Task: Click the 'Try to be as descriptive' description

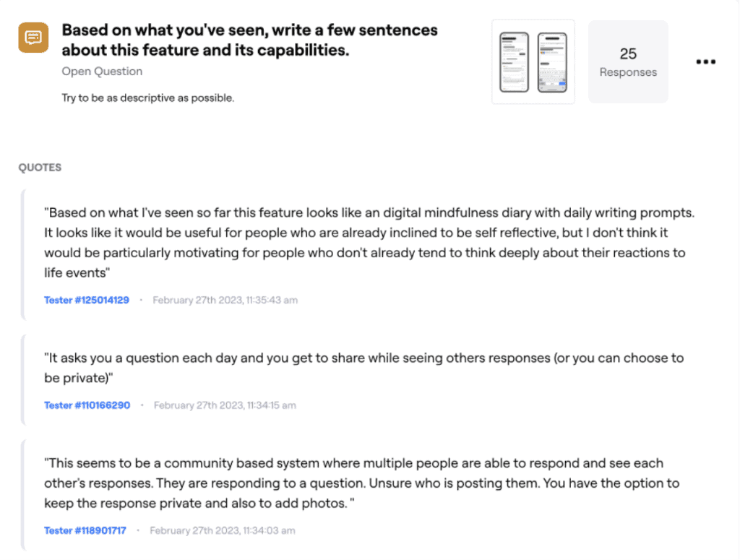Action: point(147,98)
